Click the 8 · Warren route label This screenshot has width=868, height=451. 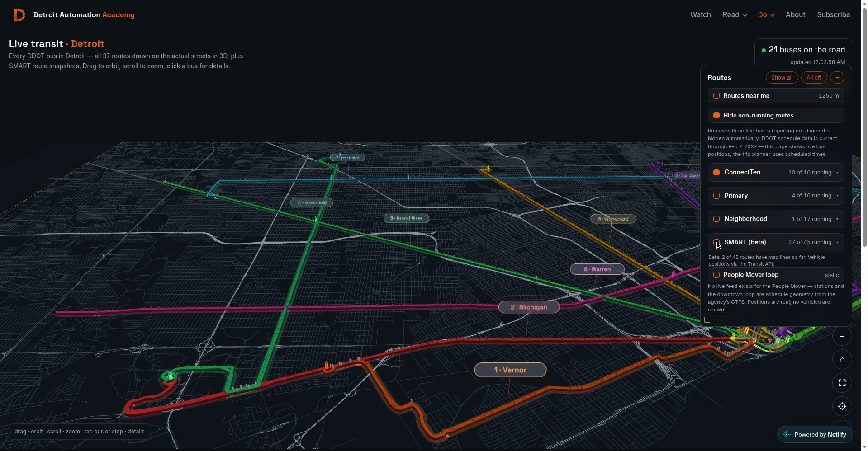597,269
